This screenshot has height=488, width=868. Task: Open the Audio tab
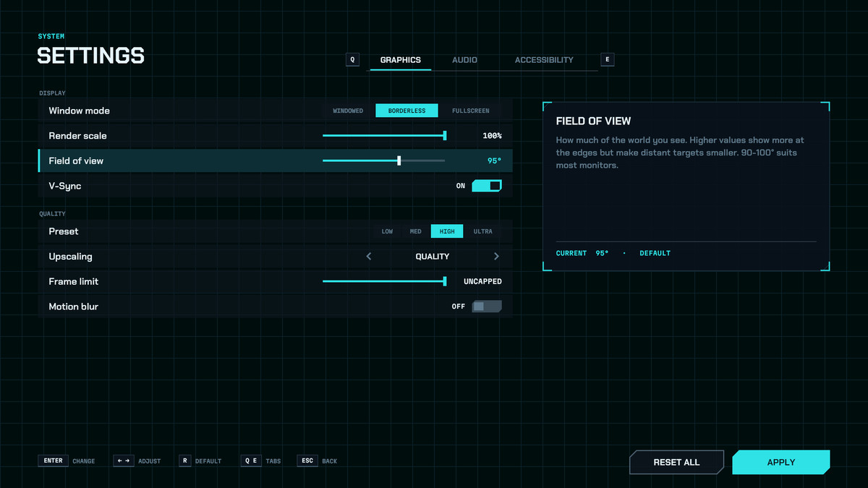point(464,60)
